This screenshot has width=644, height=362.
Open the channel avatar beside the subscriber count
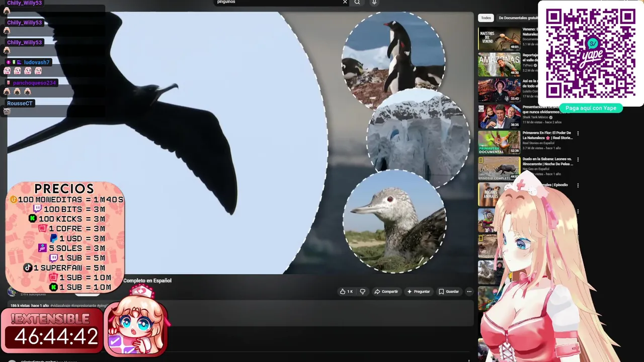[12, 292]
